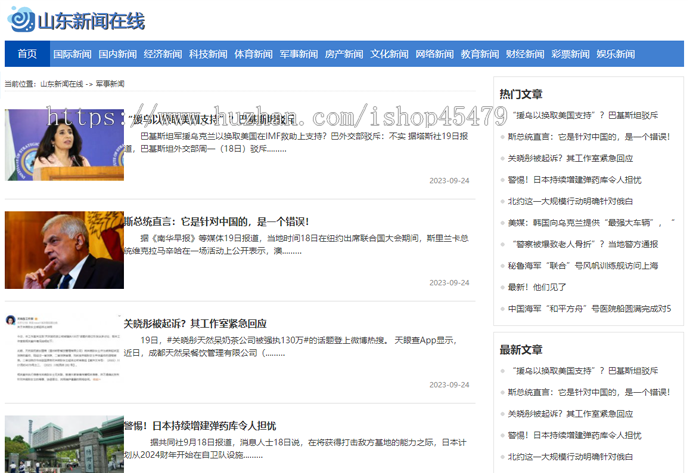This screenshot has height=473, width=689.
Task: Select 经济新闻 in navigation bar
Action: pyautogui.click(x=163, y=54)
